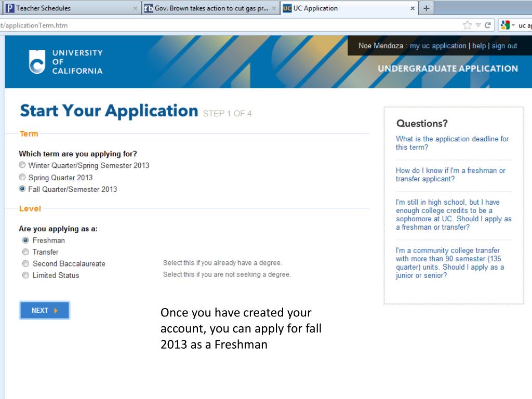The height and width of the screenshot is (399, 532).
Task: Open the help link
Action: pyautogui.click(x=478, y=46)
